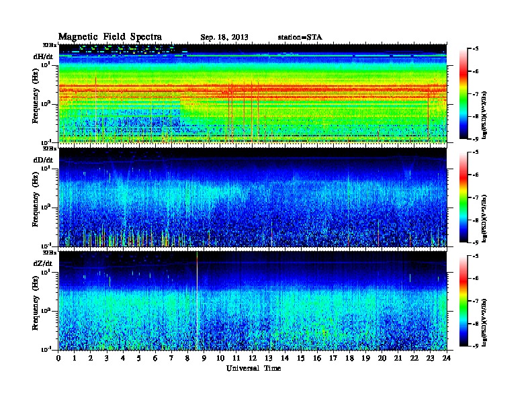Click the hour tick label "15" on the time axis
532x411 pixels.
(301, 358)
